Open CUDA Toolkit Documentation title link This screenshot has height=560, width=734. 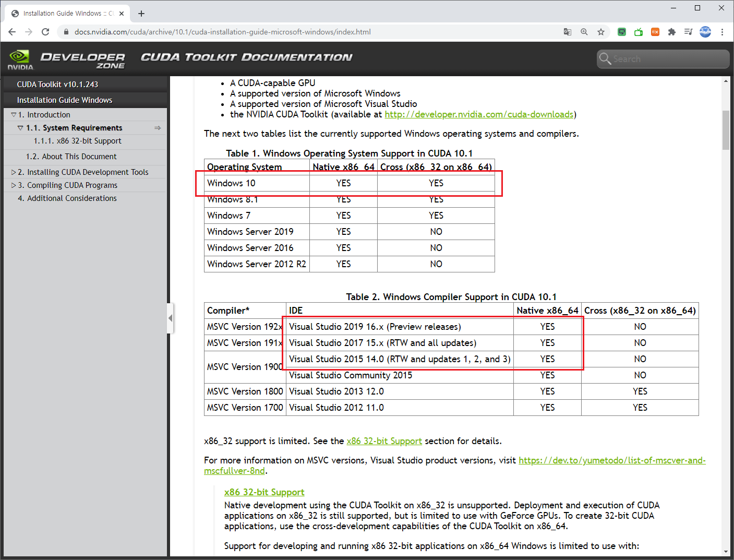[x=247, y=57]
